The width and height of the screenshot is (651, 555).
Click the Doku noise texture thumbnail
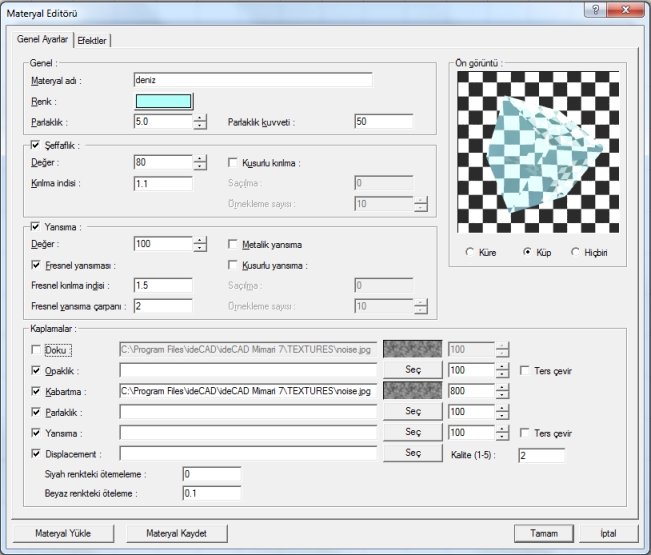(413, 349)
